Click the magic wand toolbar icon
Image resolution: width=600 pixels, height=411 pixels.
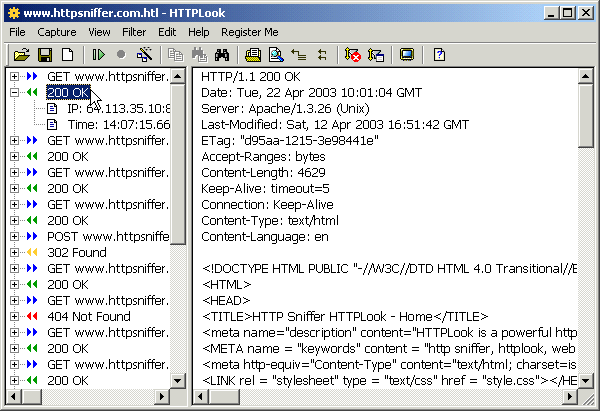coord(145,55)
